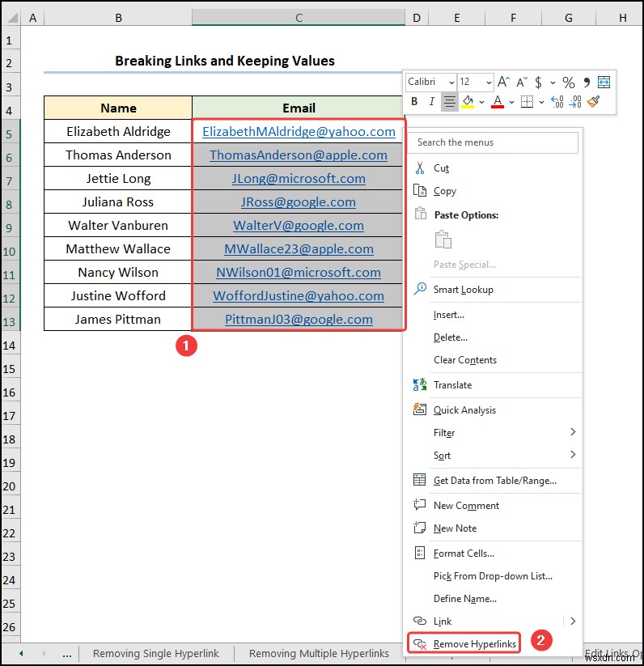
Task: Click the Borders icon
Action: click(x=527, y=101)
